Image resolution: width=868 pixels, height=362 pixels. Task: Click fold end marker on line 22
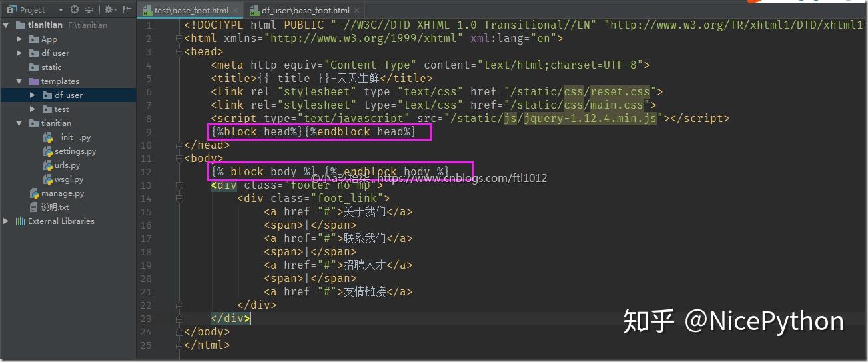pyautogui.click(x=179, y=305)
